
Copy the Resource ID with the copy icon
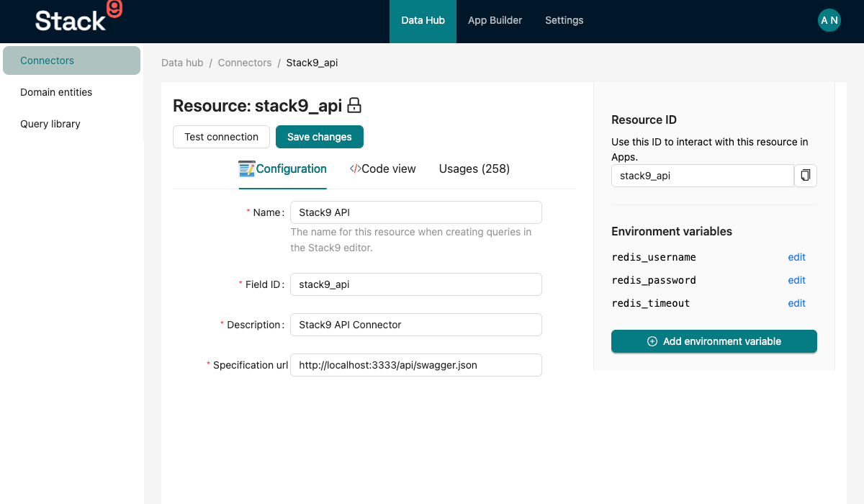(x=806, y=176)
